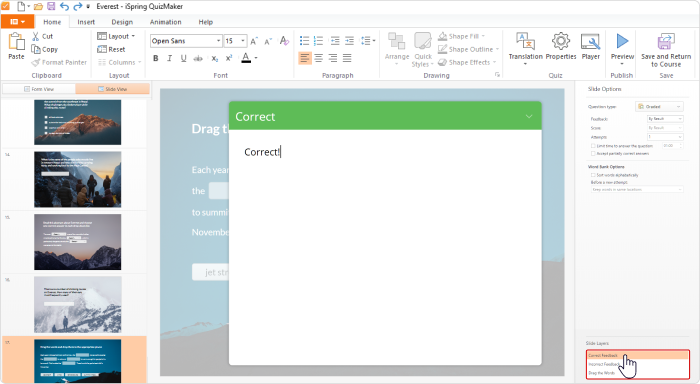Clear all text formatting
Image resolution: width=700 pixels, height=384 pixels.
tap(284, 41)
